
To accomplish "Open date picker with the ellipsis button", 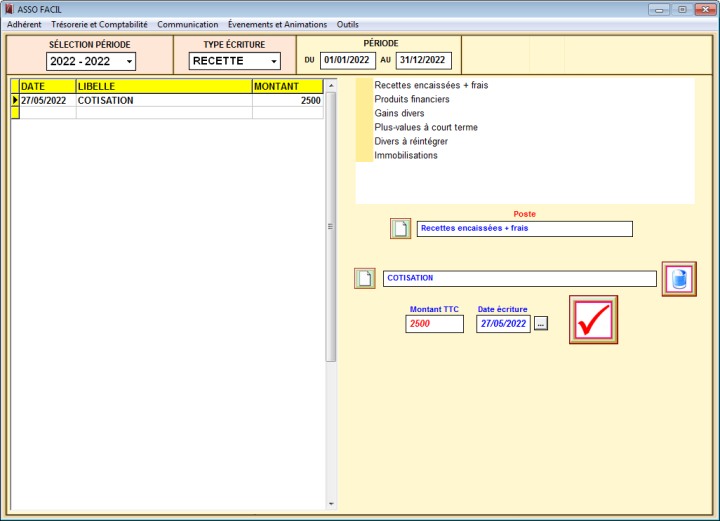I will pyautogui.click(x=541, y=324).
